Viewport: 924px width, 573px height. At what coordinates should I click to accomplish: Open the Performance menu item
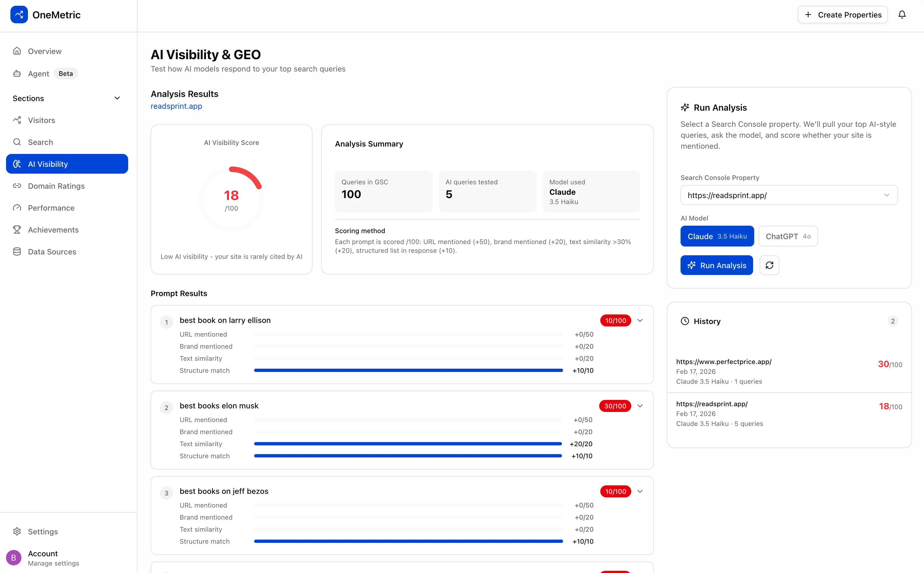tap(51, 208)
